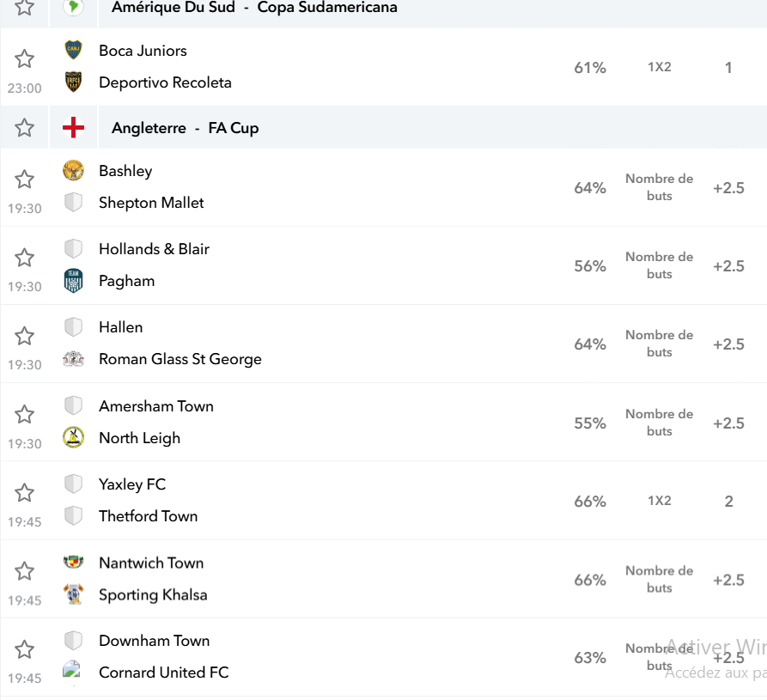Open the Hollands & Blair team link
Screen dimensions: 767x700
point(154,249)
